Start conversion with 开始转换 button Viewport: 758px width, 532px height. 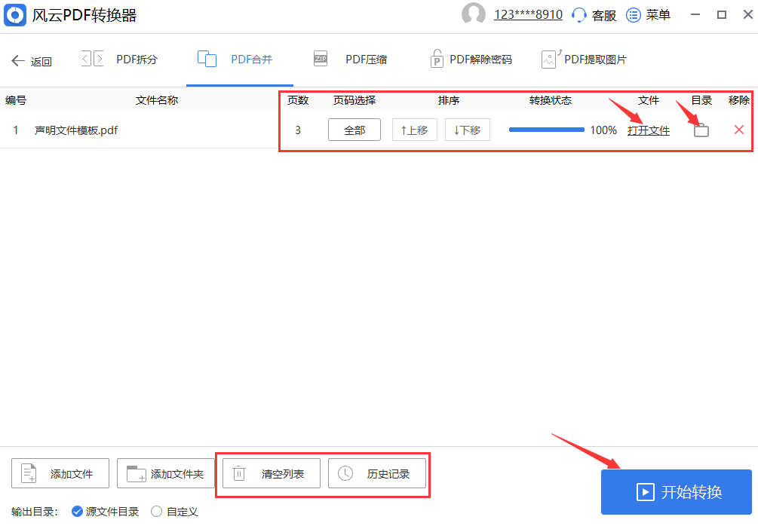point(677,492)
